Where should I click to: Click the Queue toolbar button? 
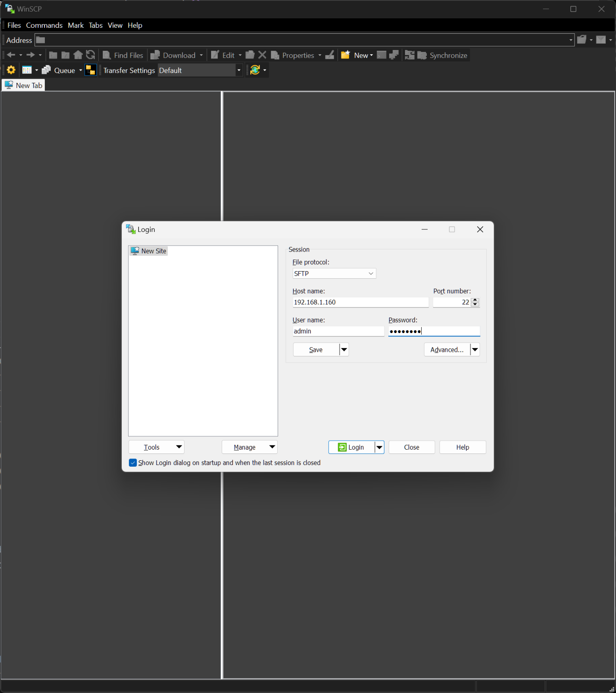[x=59, y=70]
